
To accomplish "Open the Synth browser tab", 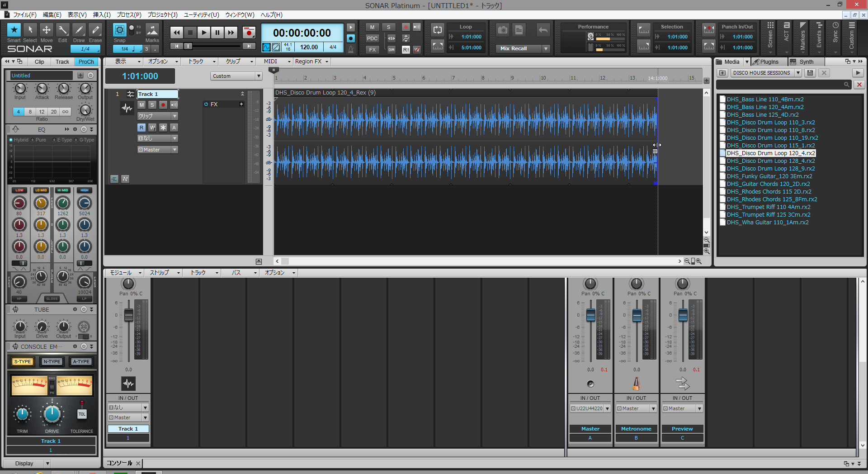I will click(x=806, y=62).
